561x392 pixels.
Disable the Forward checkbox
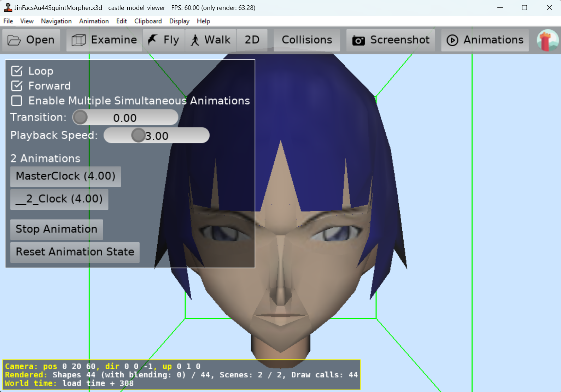[17, 86]
